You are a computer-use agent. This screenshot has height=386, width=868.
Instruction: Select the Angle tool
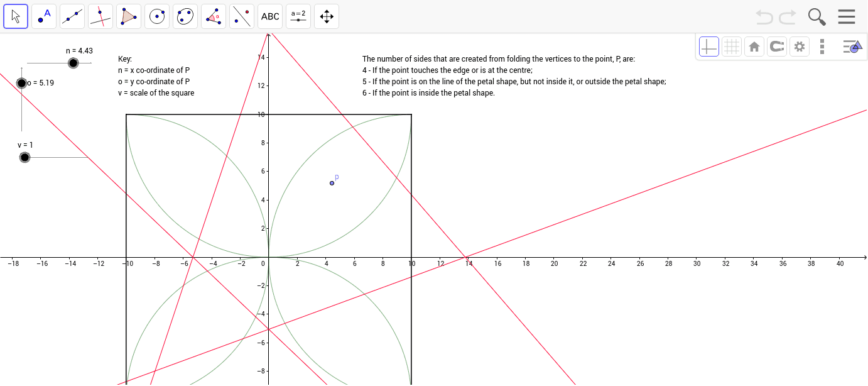[x=214, y=16]
